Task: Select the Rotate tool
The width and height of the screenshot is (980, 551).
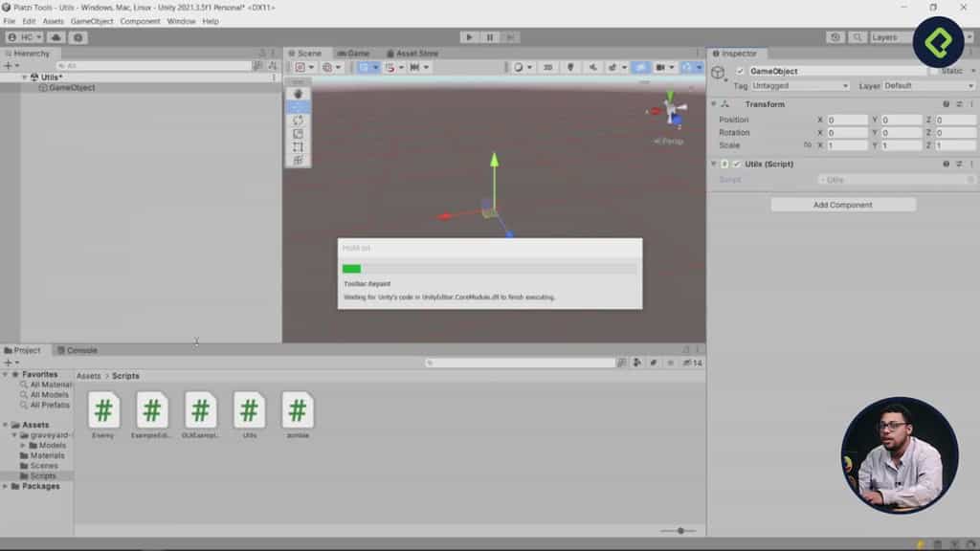Action: [x=298, y=119]
